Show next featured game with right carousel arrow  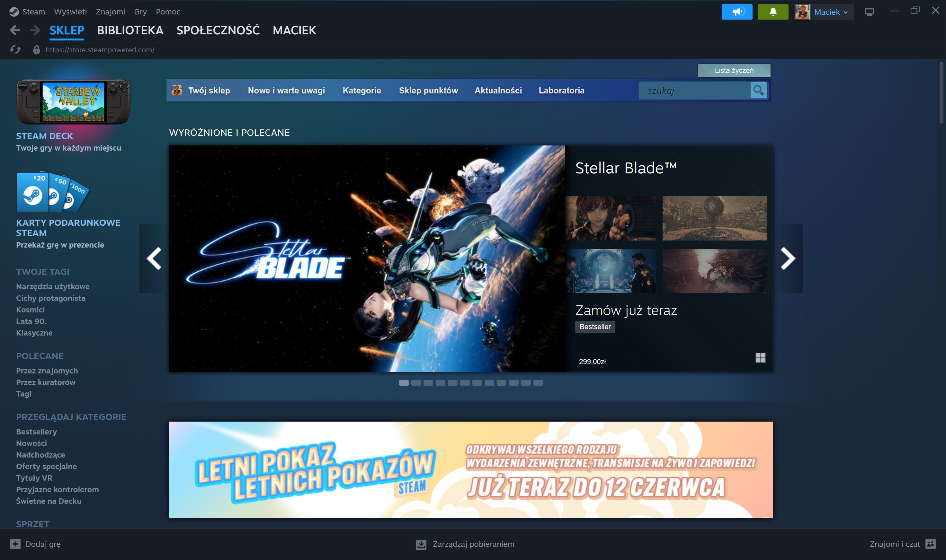pyautogui.click(x=788, y=258)
